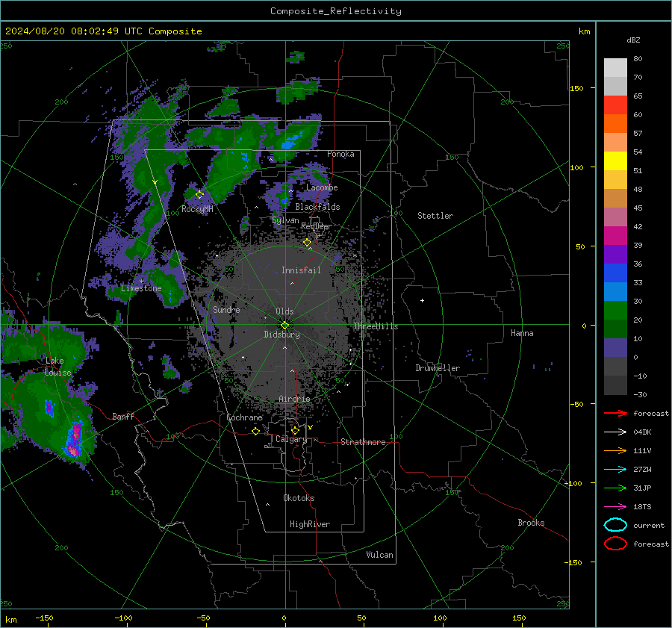Click the white plus marker west of Hanna
The image size is (672, 628).
click(x=422, y=300)
